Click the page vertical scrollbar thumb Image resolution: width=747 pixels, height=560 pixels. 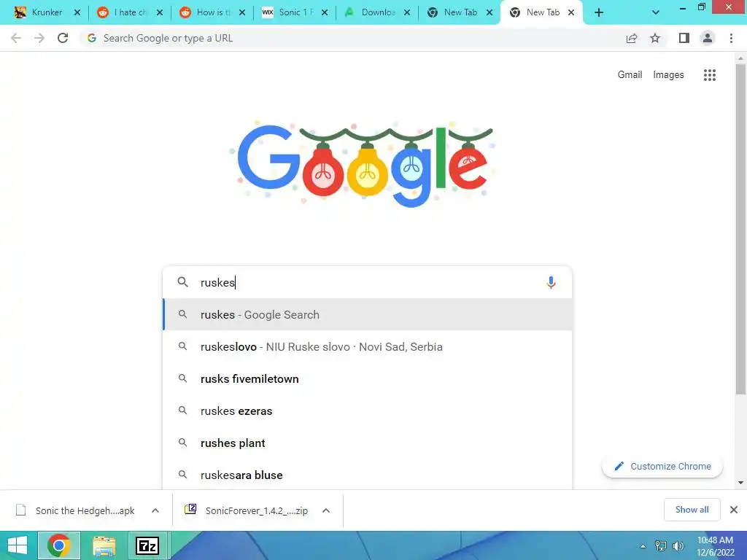tap(740, 228)
